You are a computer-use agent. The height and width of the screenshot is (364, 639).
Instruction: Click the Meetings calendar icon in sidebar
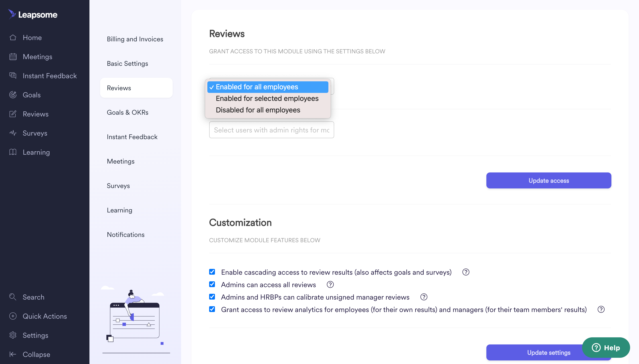pyautogui.click(x=13, y=57)
